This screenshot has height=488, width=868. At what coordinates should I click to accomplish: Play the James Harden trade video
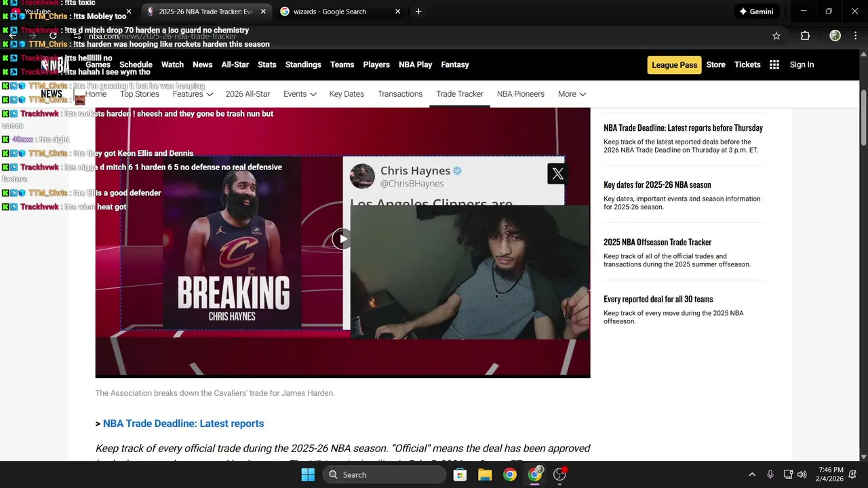[342, 239]
